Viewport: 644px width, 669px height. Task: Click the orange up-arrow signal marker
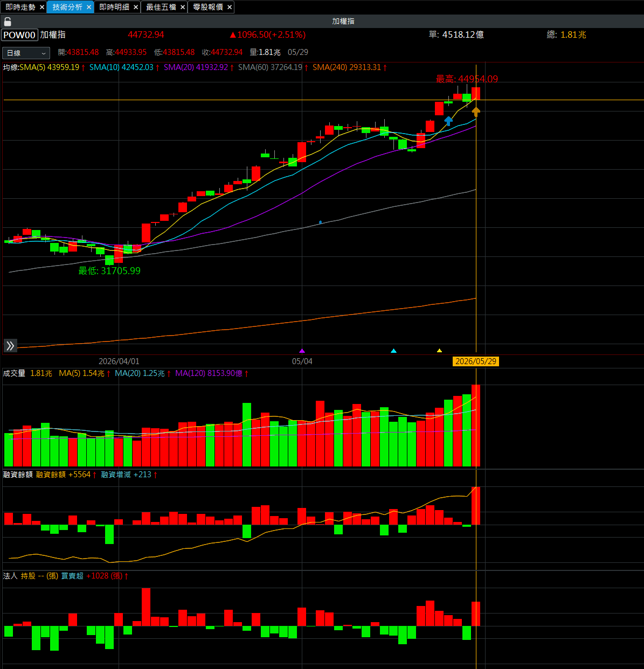[476, 111]
